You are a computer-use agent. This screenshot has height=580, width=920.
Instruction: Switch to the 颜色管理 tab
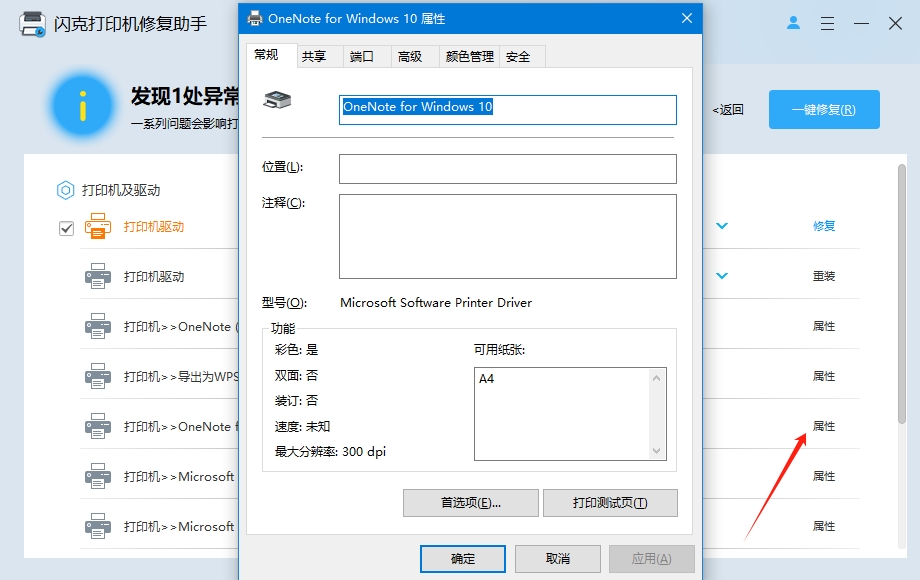(x=469, y=57)
